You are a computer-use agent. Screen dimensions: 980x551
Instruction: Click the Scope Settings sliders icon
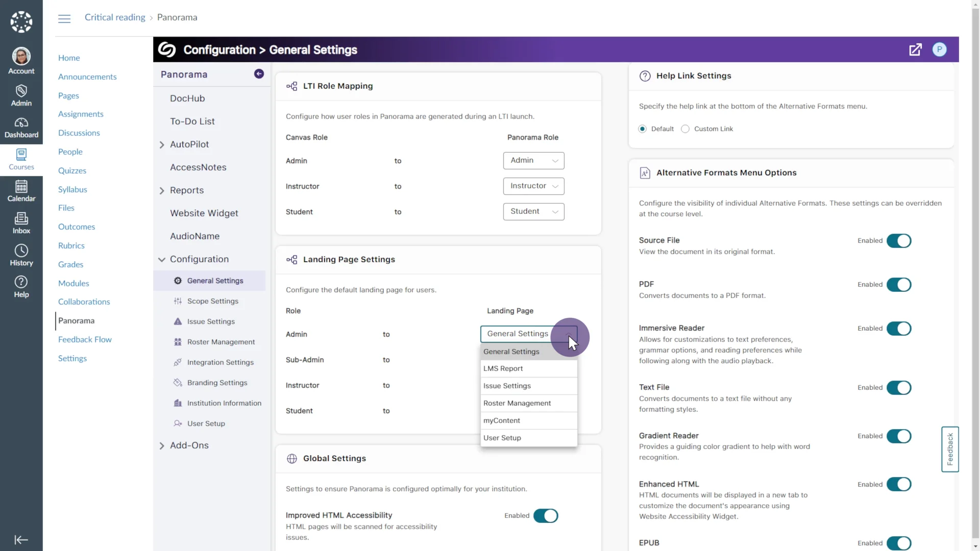pos(178,301)
